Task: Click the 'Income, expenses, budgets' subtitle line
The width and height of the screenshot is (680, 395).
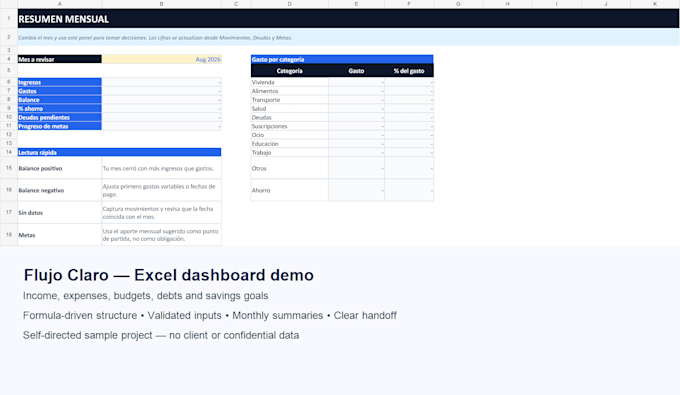Action: coord(146,296)
